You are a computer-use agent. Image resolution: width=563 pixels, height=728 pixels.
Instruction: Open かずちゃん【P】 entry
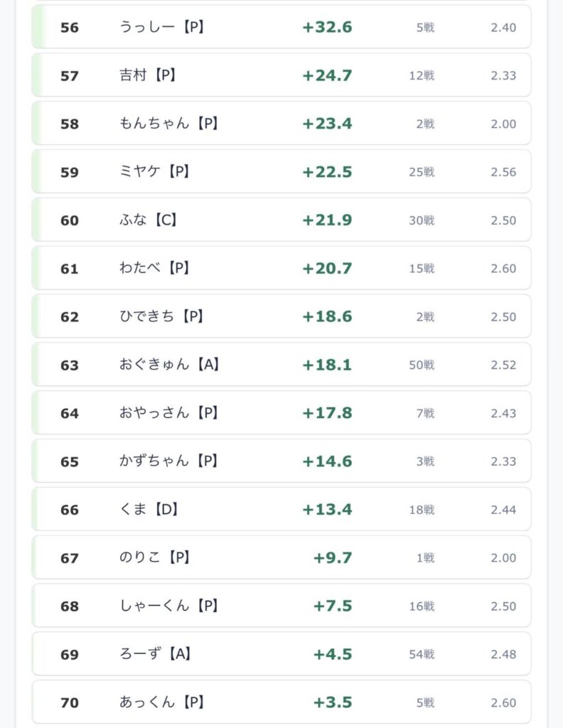coord(281,461)
